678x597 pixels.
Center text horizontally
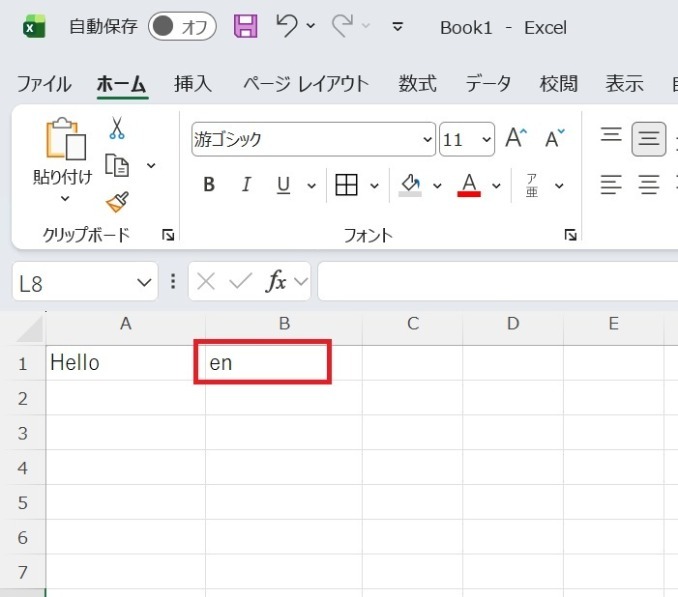tap(649, 185)
